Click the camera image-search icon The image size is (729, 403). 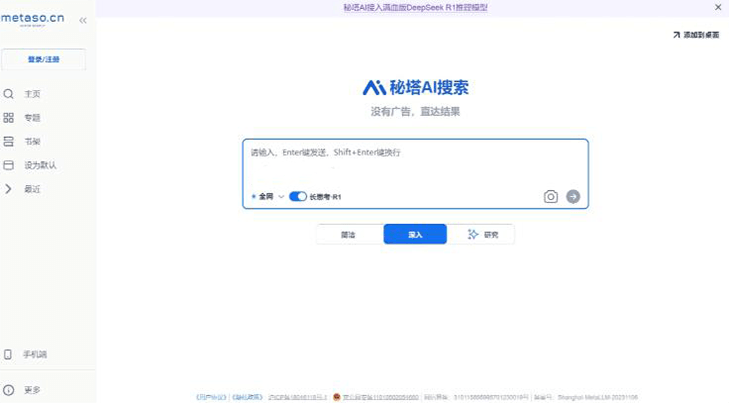pos(550,197)
